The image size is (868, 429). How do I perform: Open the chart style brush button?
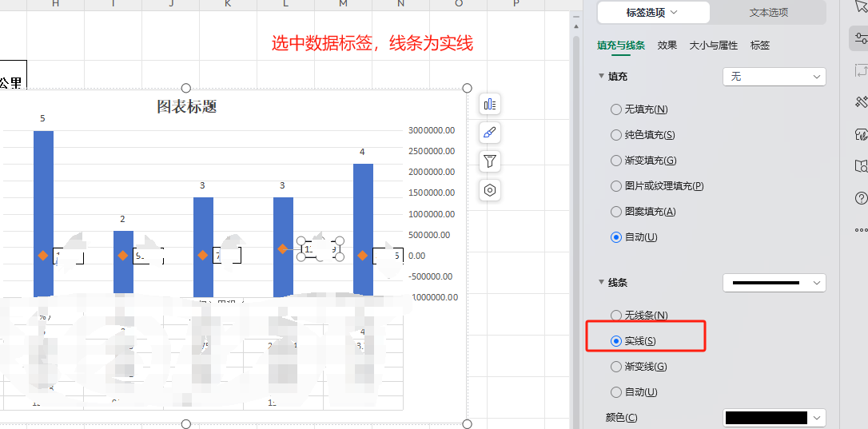[x=490, y=133]
